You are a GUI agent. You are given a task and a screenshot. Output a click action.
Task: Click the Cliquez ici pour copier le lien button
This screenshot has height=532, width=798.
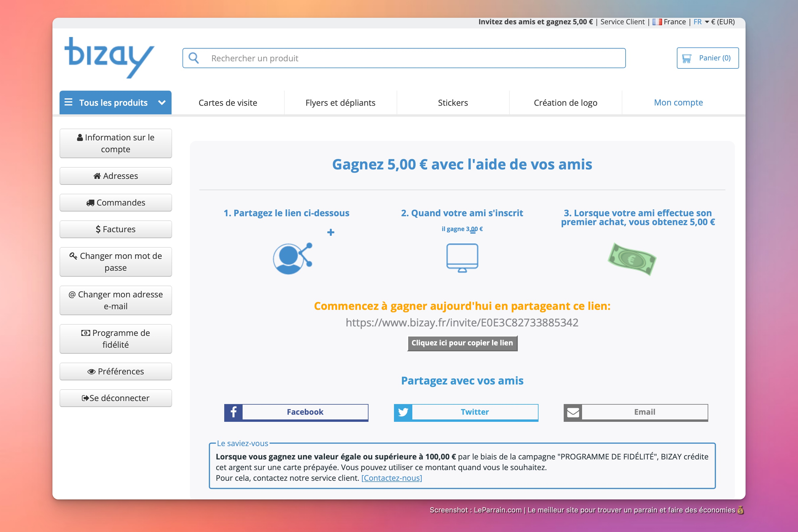pyautogui.click(x=462, y=343)
